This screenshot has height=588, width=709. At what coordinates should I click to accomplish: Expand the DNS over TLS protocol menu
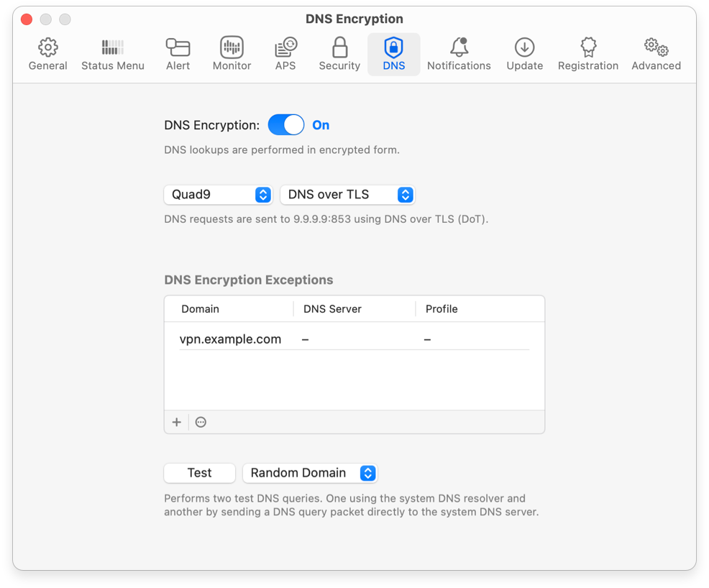point(347,195)
